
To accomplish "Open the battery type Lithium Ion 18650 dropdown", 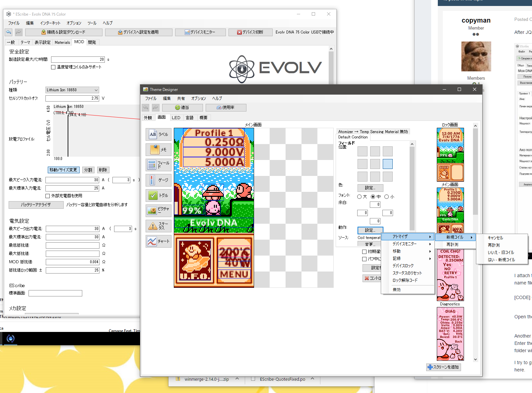I will [x=72, y=90].
